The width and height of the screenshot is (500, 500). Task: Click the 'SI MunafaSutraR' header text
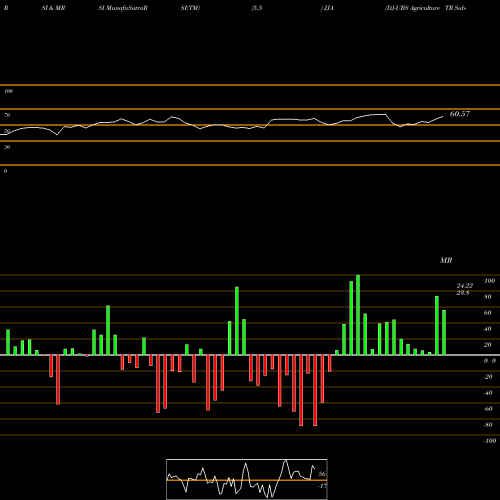[123, 8]
